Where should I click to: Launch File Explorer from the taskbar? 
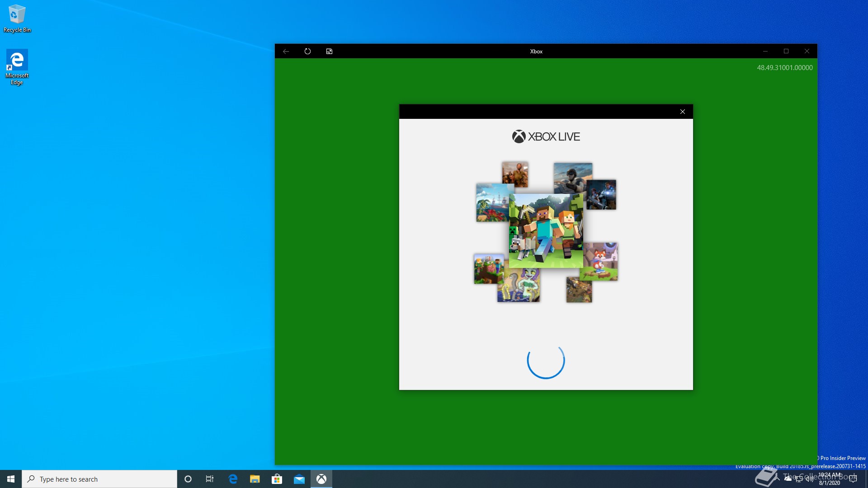(255, 479)
